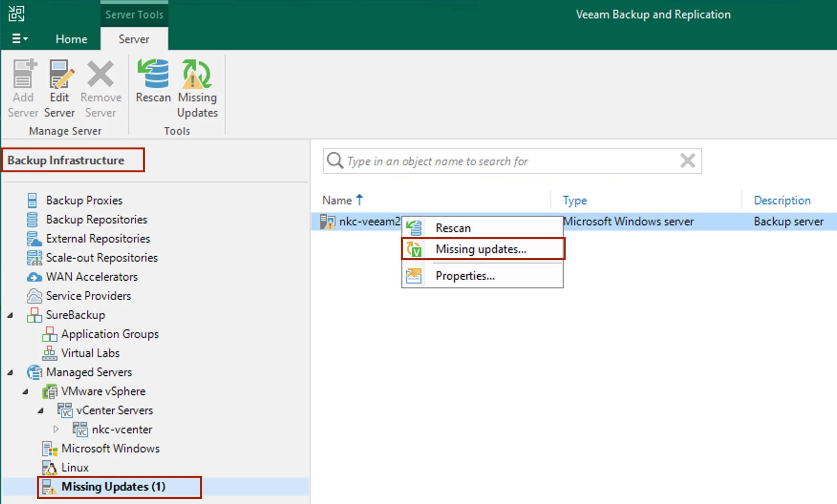Click the magnifier search icon
Viewport: 837px width, 504px height.
pos(335,161)
